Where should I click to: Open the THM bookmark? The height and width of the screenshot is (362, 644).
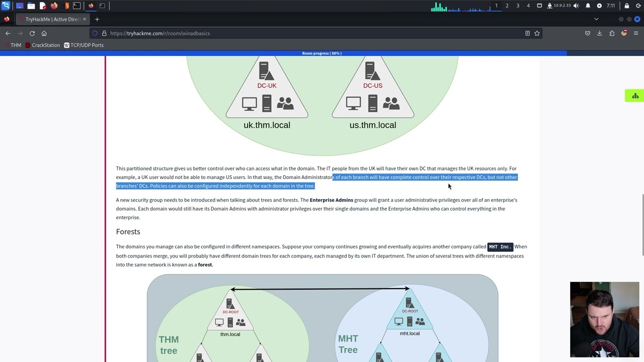click(12, 45)
